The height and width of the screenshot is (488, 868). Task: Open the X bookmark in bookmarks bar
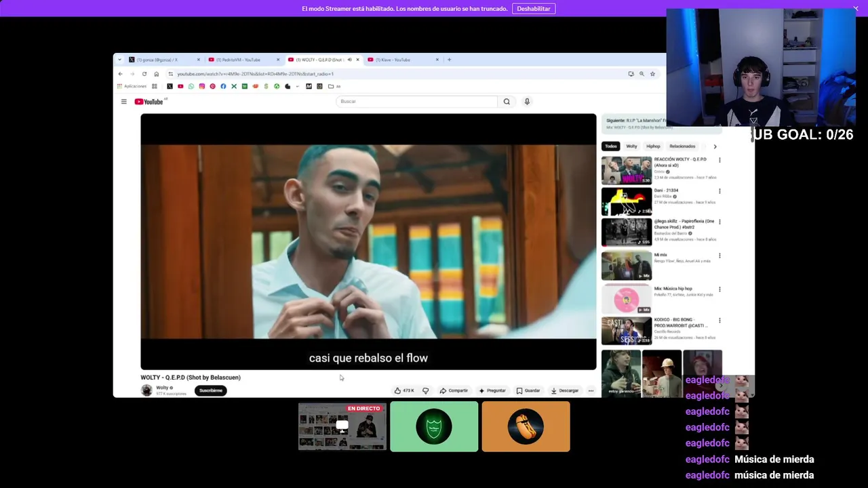coord(170,86)
